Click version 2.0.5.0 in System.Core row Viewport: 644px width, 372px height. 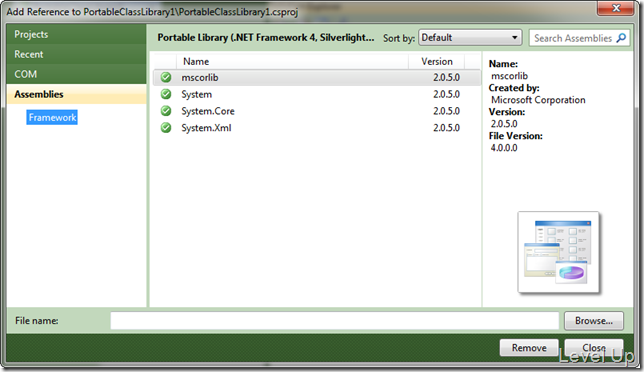pos(446,111)
